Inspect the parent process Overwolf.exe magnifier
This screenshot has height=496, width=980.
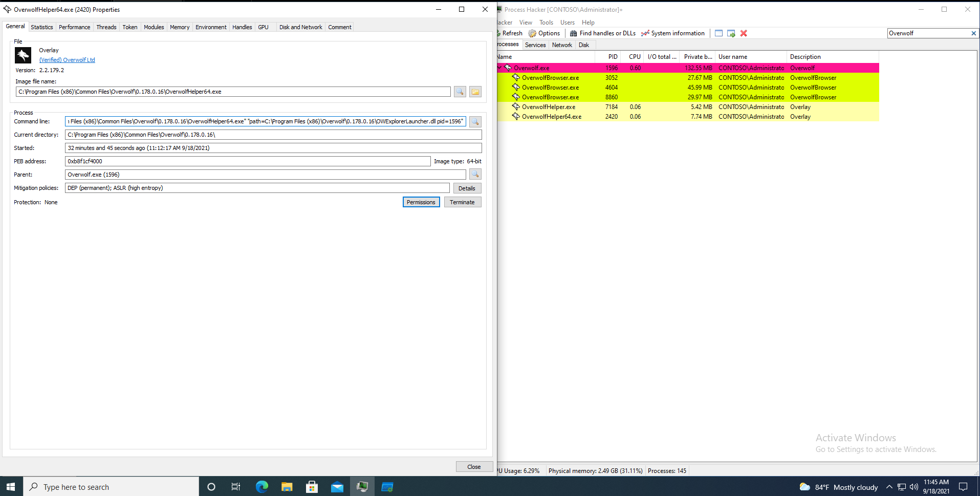(x=475, y=175)
